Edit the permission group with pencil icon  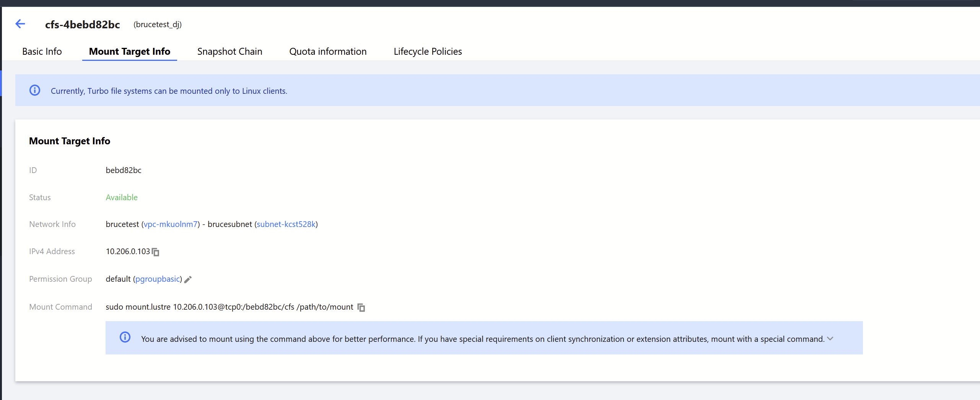(x=188, y=279)
